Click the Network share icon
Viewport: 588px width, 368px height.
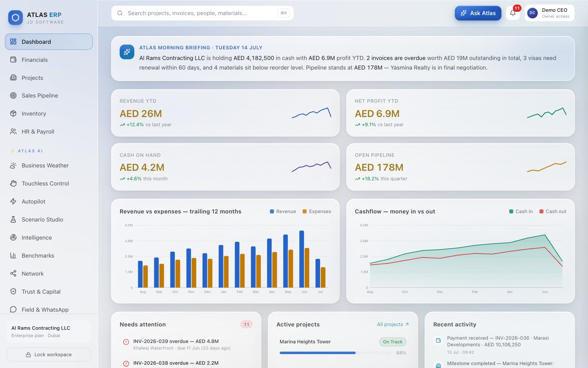(x=13, y=273)
